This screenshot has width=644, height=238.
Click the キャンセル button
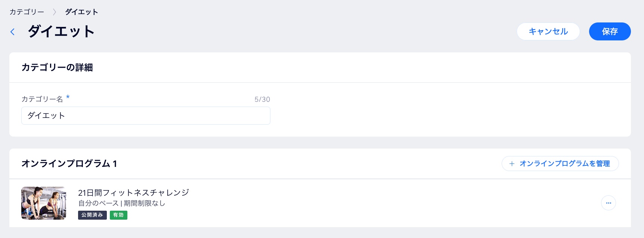548,31
